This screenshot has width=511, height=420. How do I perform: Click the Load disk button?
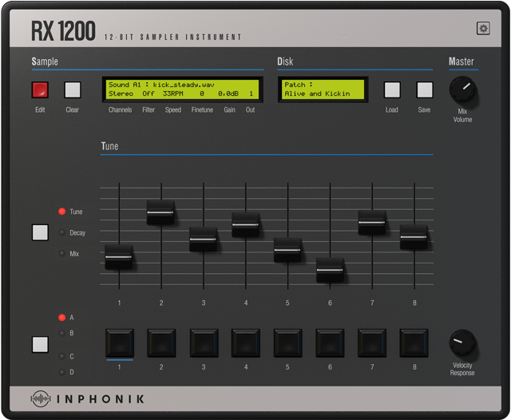[x=392, y=89]
